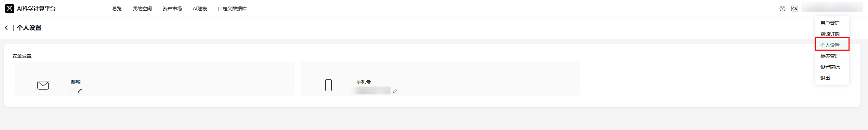Screen dimensions: 868x130
Task: Collapse the blurred username account dropdown
Action: [832, 8]
